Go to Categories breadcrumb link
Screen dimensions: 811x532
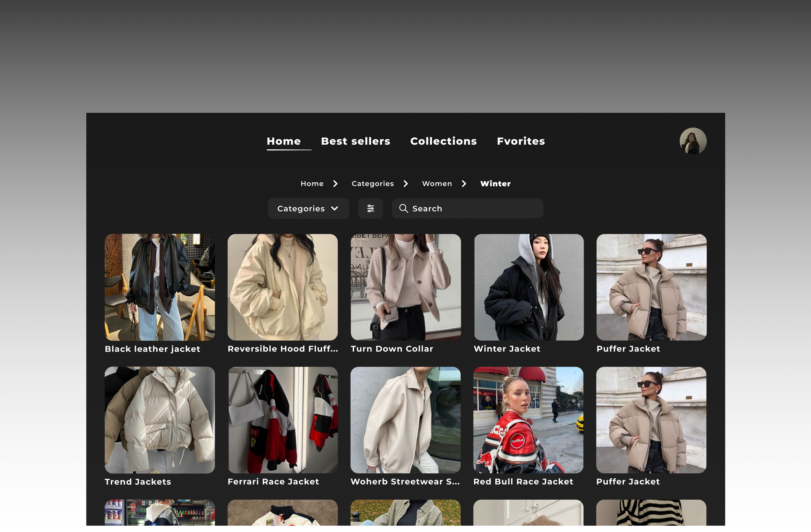tap(372, 184)
